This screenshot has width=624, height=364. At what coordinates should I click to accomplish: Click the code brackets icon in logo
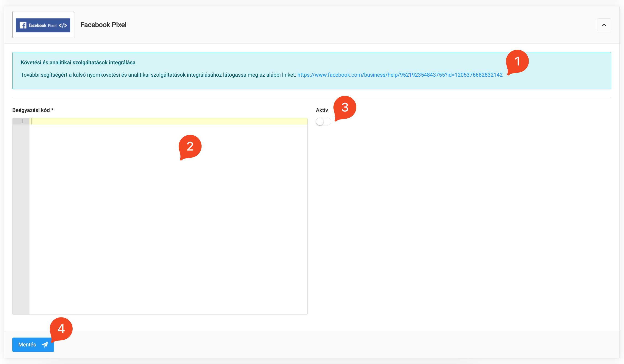coord(63,25)
